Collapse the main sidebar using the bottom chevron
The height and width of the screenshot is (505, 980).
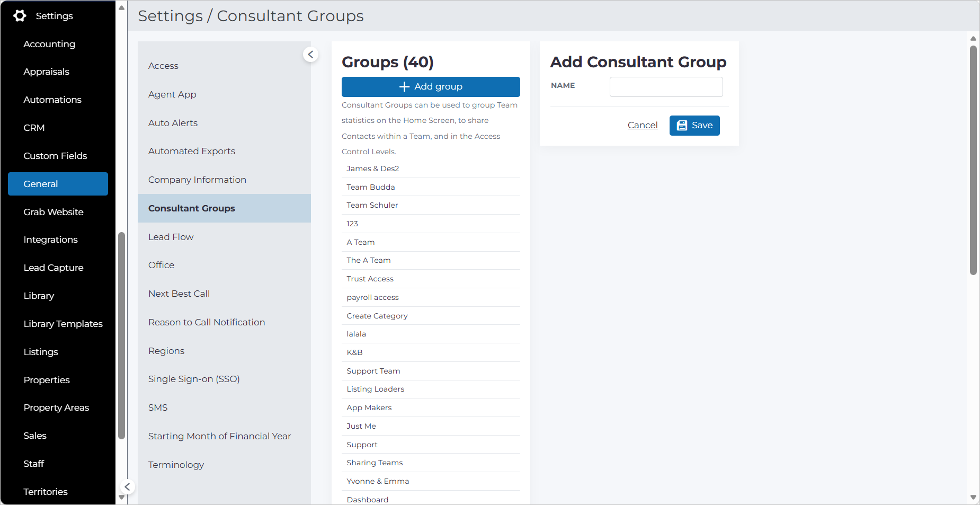[127, 486]
